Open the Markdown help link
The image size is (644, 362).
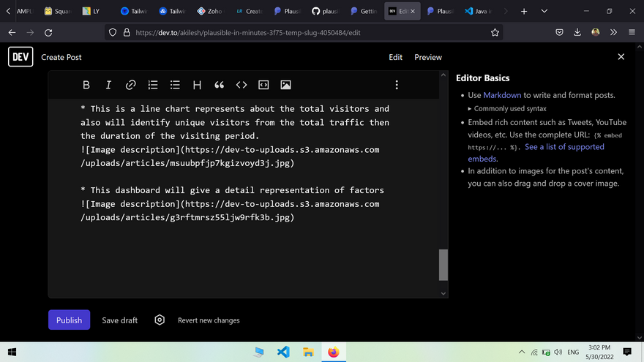coord(502,95)
